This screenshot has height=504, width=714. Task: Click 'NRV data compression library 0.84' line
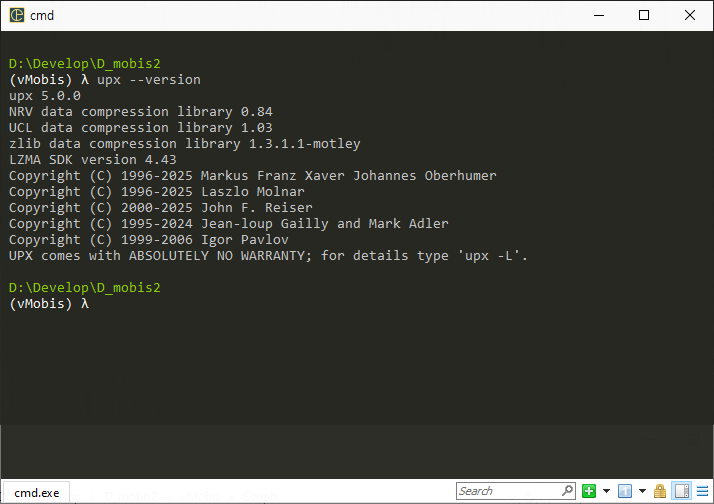pyautogui.click(x=141, y=112)
